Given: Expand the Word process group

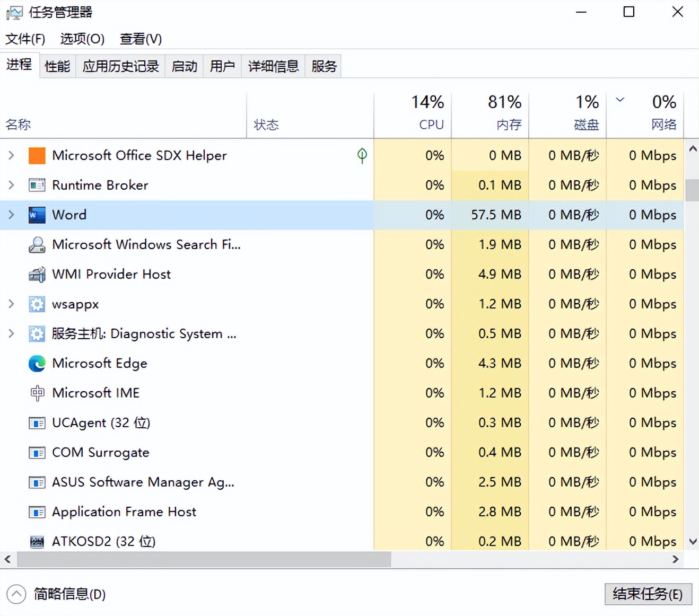Looking at the screenshot, I should coord(11,215).
